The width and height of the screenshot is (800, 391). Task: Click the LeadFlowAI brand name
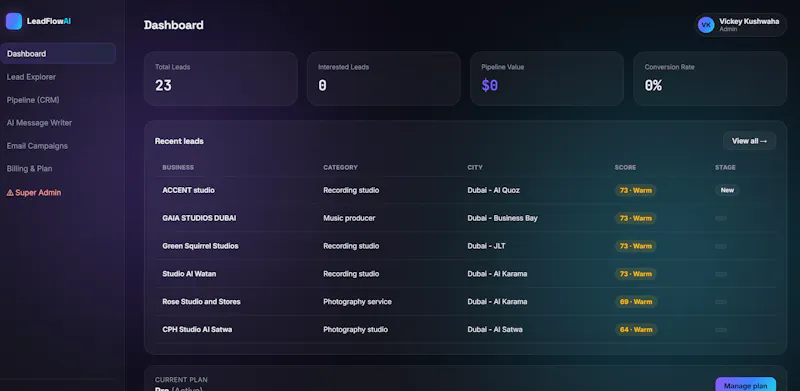pos(49,21)
